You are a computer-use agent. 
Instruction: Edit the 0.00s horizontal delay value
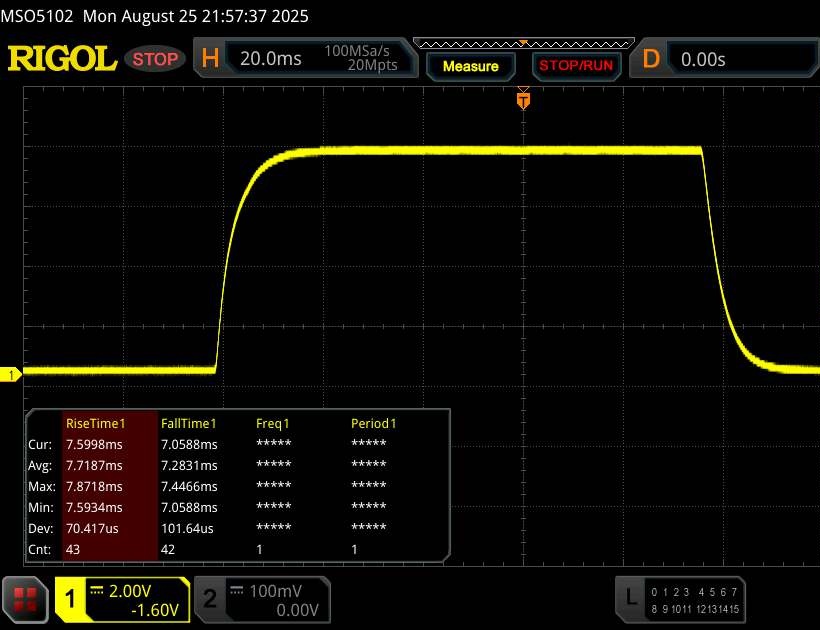704,59
